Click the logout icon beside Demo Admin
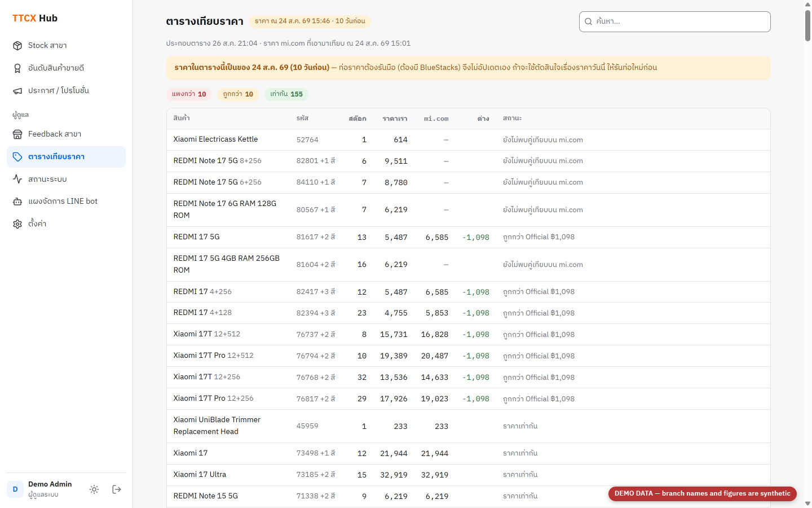 coord(117,489)
